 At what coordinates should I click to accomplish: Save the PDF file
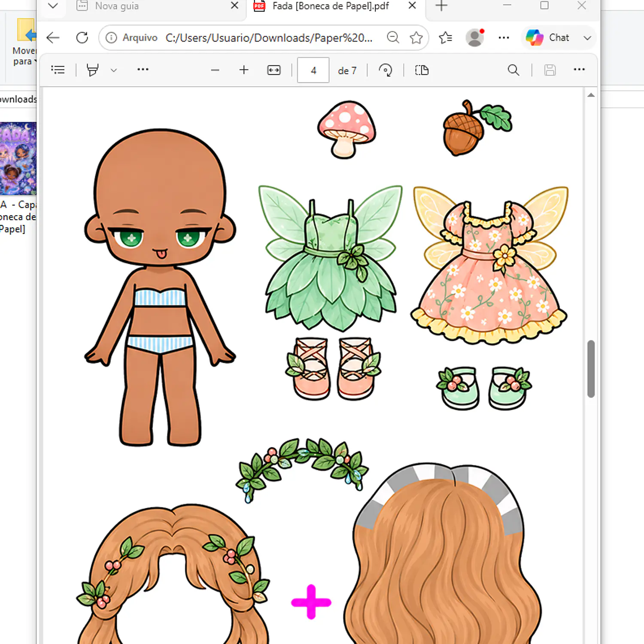pos(550,70)
